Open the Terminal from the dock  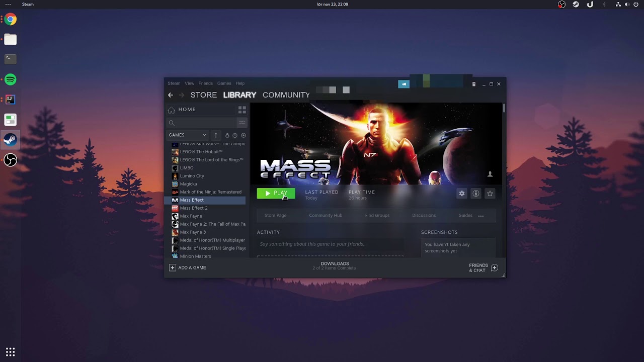coord(10,59)
